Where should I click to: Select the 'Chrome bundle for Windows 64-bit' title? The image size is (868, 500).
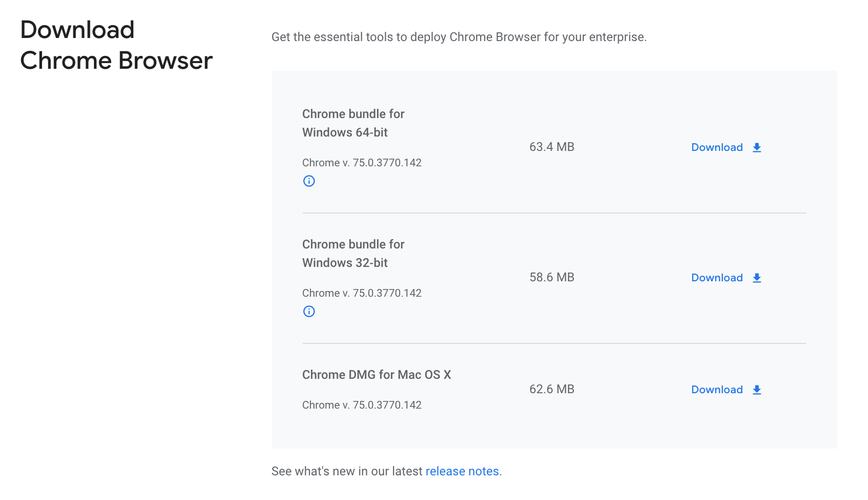point(353,123)
